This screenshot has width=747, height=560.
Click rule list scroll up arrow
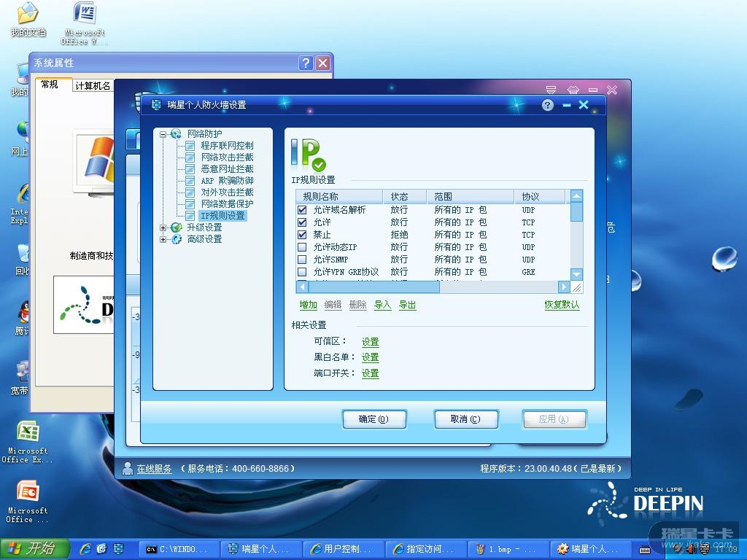(576, 196)
